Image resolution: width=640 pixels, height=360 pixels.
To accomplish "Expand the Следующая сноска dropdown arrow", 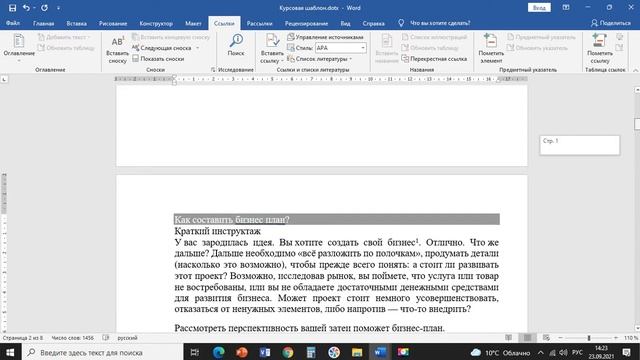I will click(198, 48).
